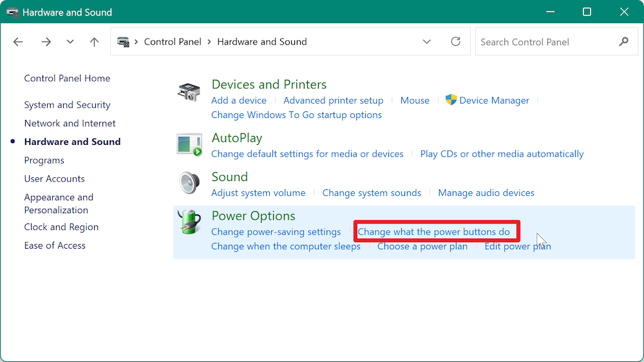Open Manage audio devices link
Viewport: 644px width, 362px height.
click(x=486, y=193)
